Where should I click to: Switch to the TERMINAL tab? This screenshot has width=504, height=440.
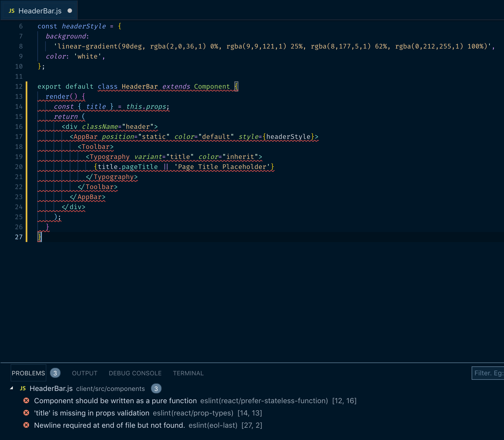coord(188,373)
